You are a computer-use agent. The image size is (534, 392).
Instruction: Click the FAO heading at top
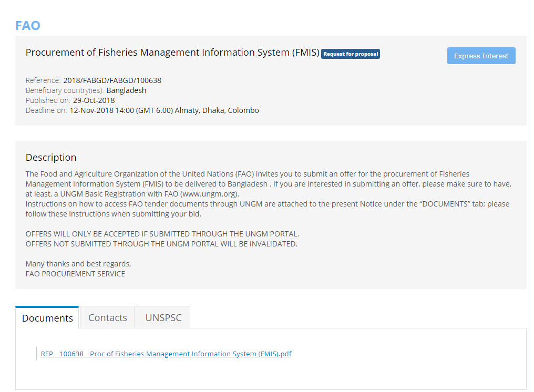(28, 26)
